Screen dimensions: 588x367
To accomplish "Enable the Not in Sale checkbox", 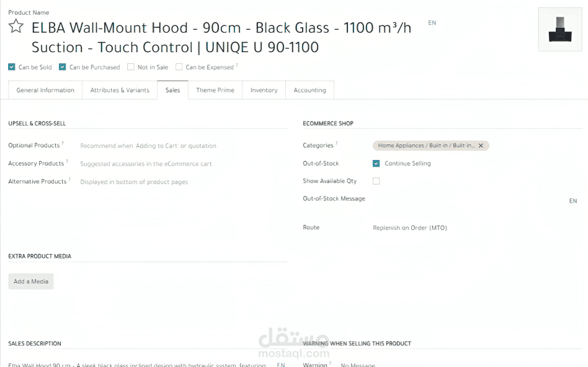I will point(131,67).
